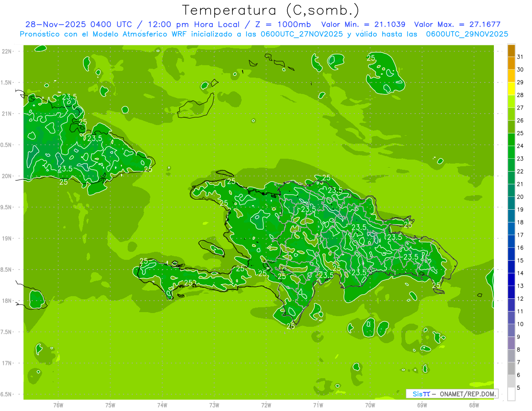Click the color scale value '21'
This screenshot has height=411, width=532.
click(x=520, y=184)
